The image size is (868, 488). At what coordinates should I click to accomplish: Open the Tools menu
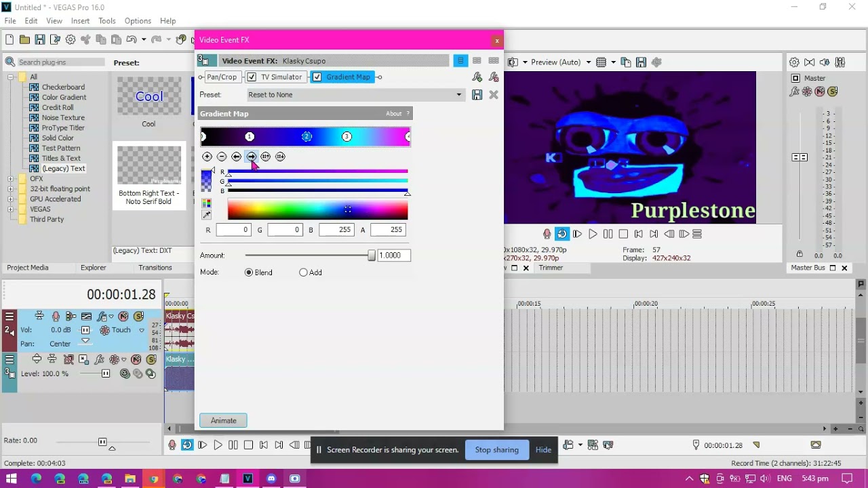tap(107, 21)
